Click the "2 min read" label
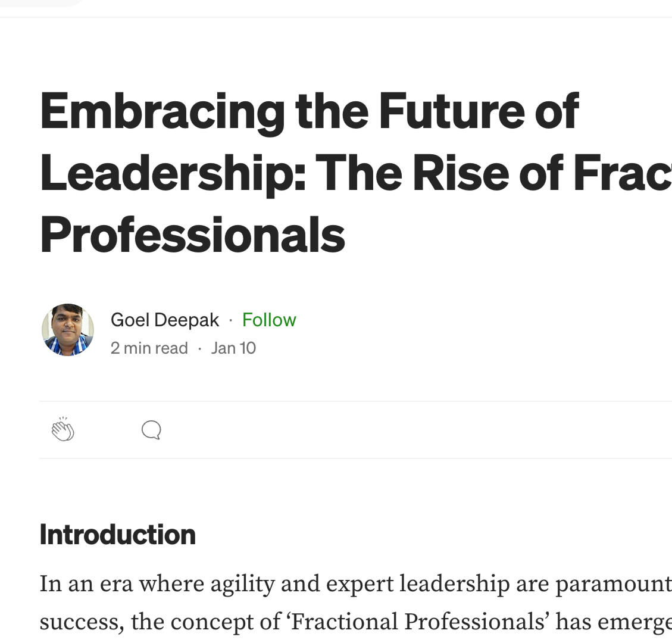The width and height of the screenshot is (672, 643). tap(149, 348)
